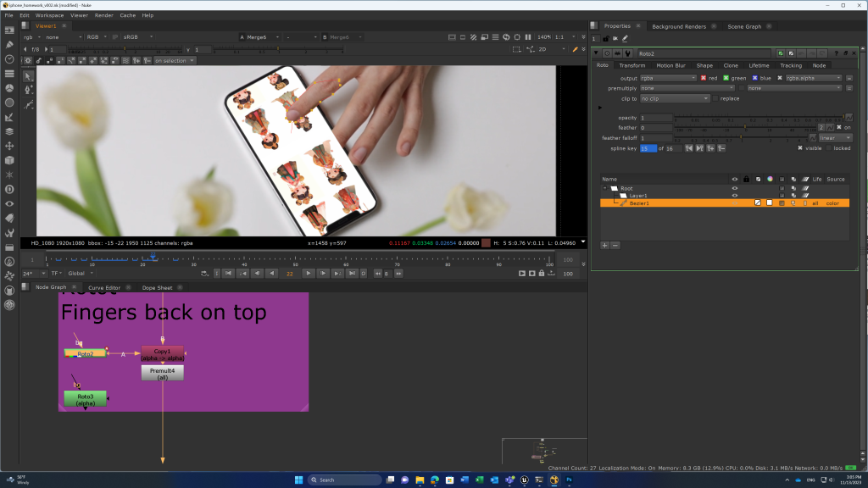Click the viewer refresh icon
The height and width of the screenshot is (488, 868).
pyautogui.click(x=506, y=37)
